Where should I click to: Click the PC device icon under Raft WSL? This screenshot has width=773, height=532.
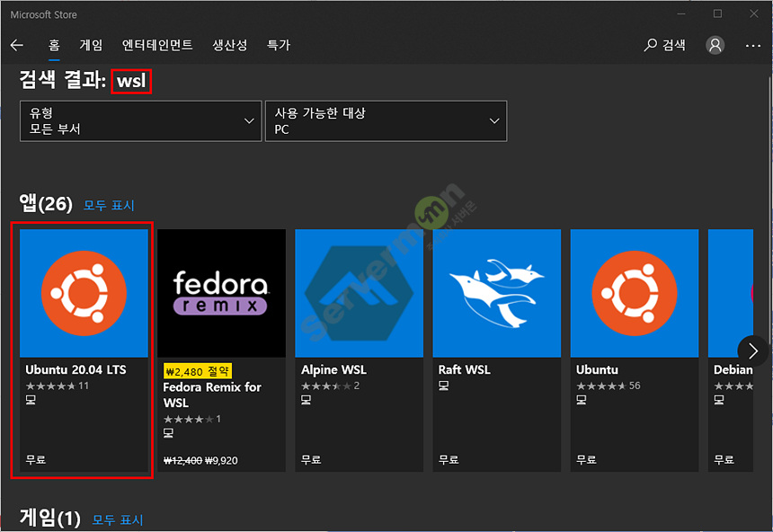444,386
